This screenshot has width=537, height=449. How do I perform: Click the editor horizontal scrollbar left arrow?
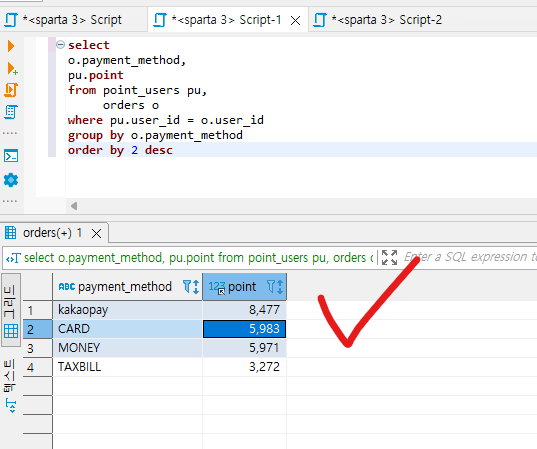[74, 206]
